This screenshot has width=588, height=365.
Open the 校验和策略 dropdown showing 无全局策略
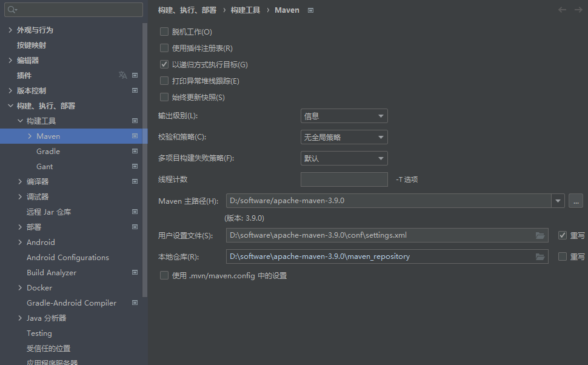click(x=344, y=137)
